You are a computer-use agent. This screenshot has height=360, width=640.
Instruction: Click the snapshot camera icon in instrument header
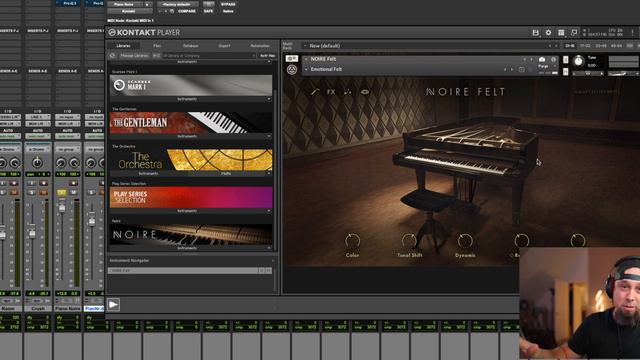pos(542,59)
